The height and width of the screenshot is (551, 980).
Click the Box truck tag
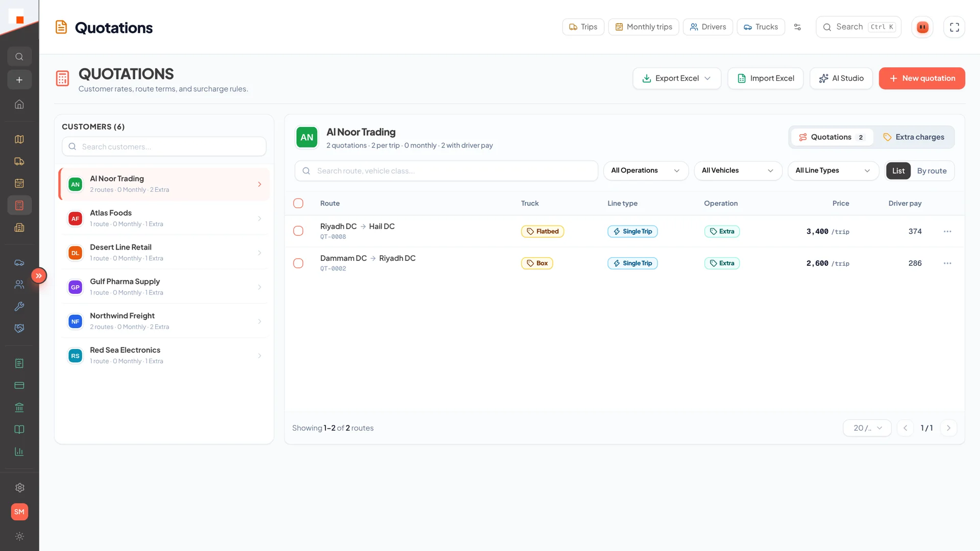536,263
